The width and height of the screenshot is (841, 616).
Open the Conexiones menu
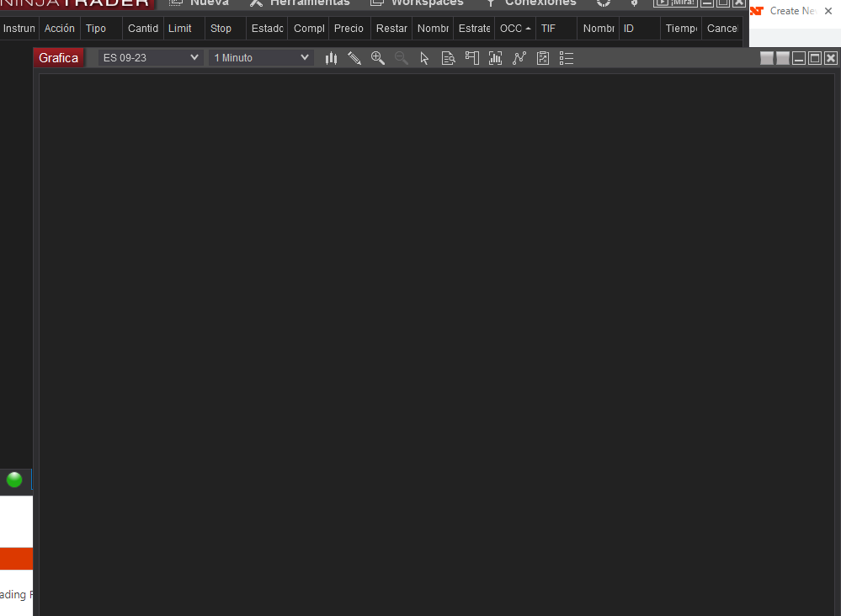(x=530, y=3)
